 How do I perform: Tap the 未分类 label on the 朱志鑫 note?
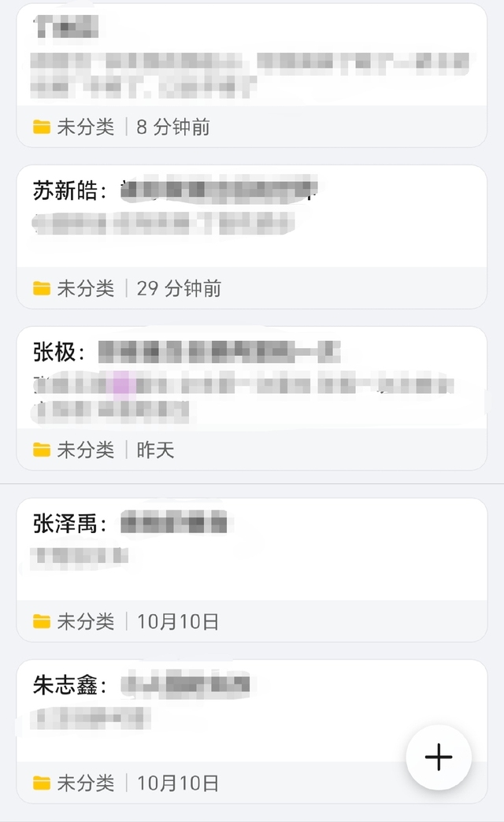85,783
